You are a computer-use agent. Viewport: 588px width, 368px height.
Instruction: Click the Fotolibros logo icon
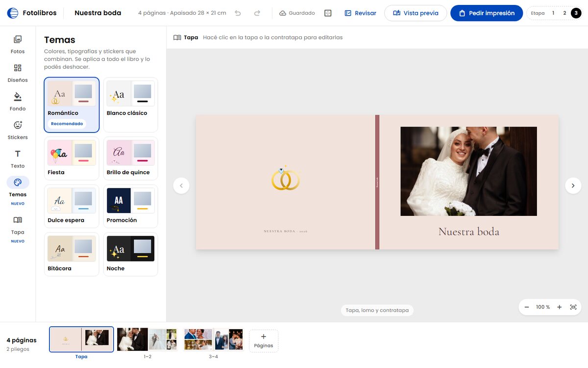13,13
